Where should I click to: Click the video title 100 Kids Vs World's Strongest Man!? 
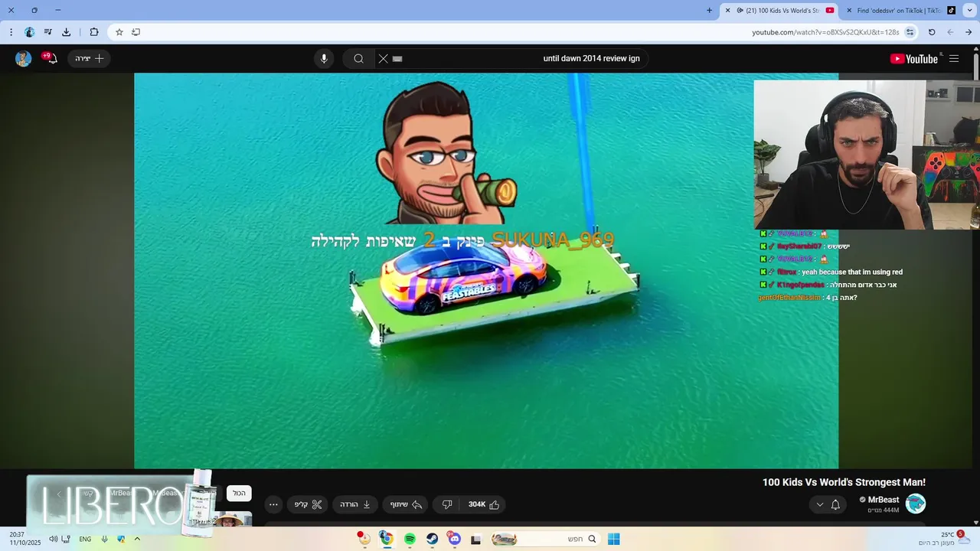coord(844,482)
